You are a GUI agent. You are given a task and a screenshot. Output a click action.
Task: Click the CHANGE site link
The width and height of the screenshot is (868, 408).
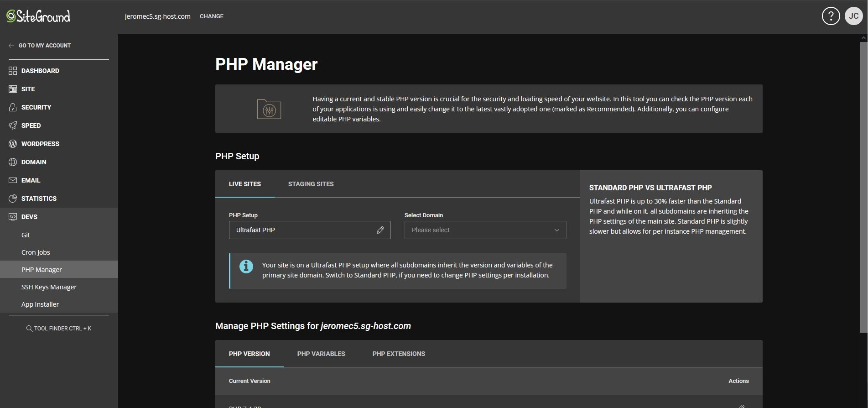click(212, 16)
